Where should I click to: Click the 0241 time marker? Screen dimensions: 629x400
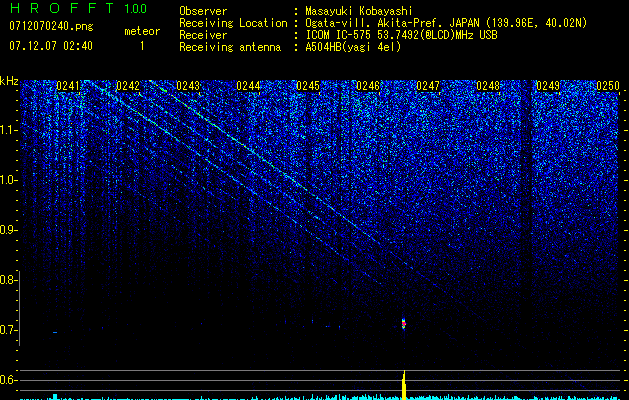[x=68, y=86]
